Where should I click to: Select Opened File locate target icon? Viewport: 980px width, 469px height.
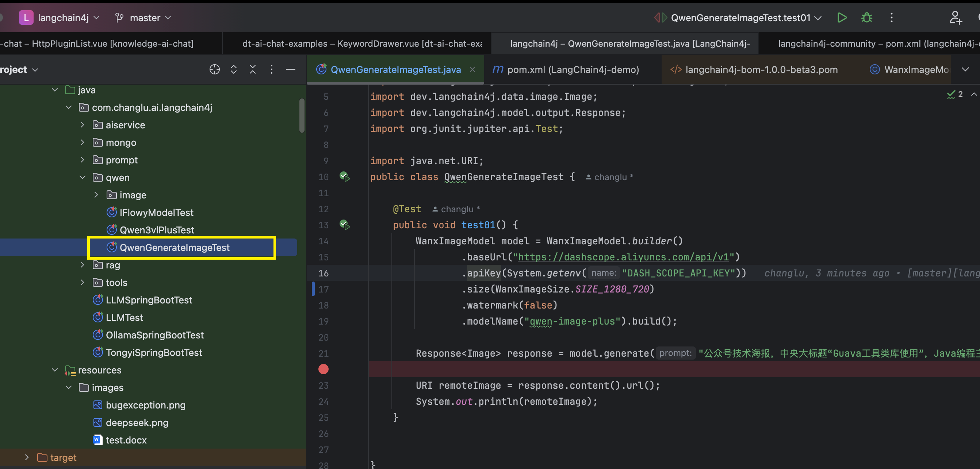[x=215, y=70]
